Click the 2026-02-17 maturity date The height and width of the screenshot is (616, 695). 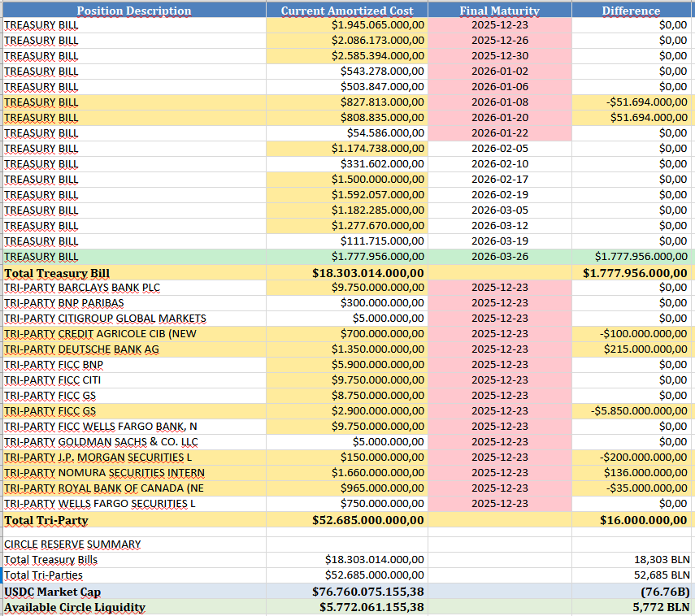click(500, 180)
